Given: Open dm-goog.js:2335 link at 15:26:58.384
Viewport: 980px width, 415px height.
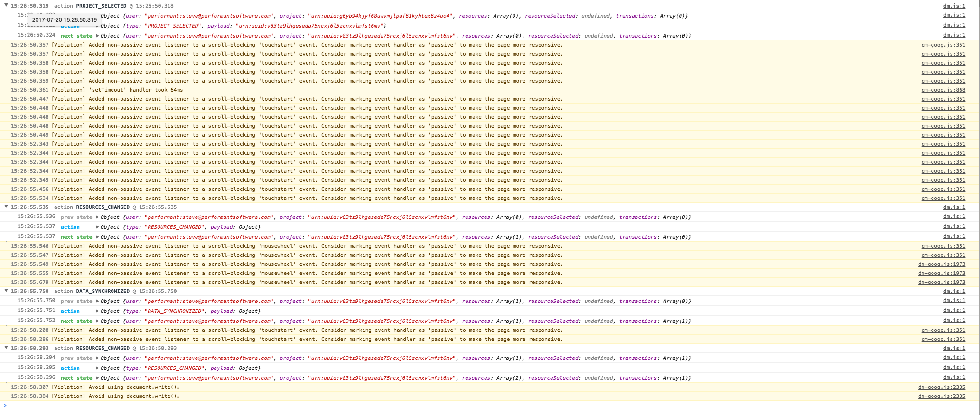Looking at the screenshot, I should point(942,396).
